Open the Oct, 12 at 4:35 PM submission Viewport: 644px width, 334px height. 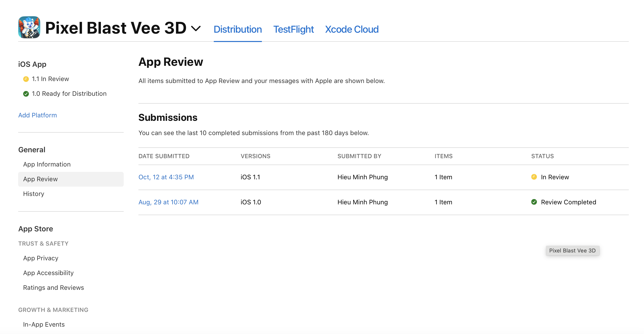166,177
